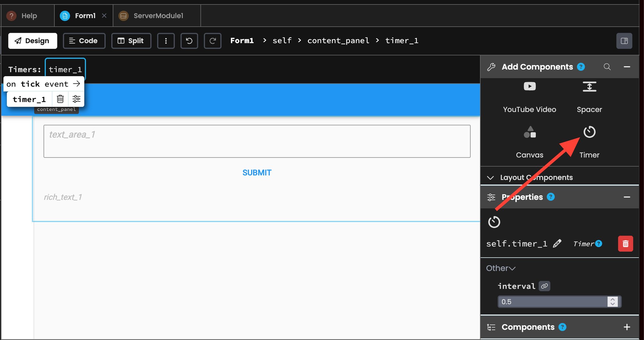The width and height of the screenshot is (644, 340).
Task: Collapse the Layout Components section
Action: 490,178
